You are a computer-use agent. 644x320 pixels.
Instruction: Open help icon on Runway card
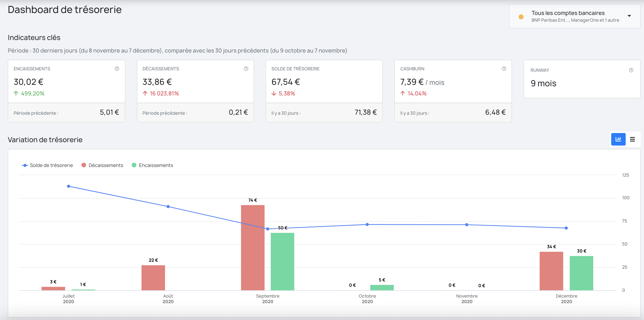click(x=631, y=70)
